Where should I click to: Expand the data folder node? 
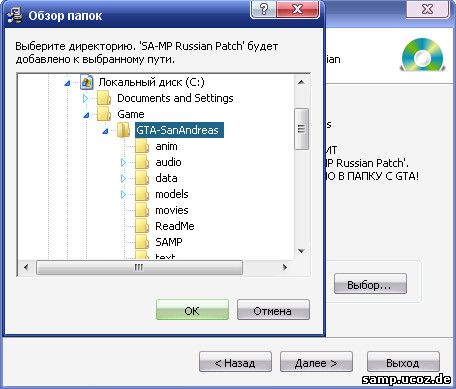tap(123, 179)
